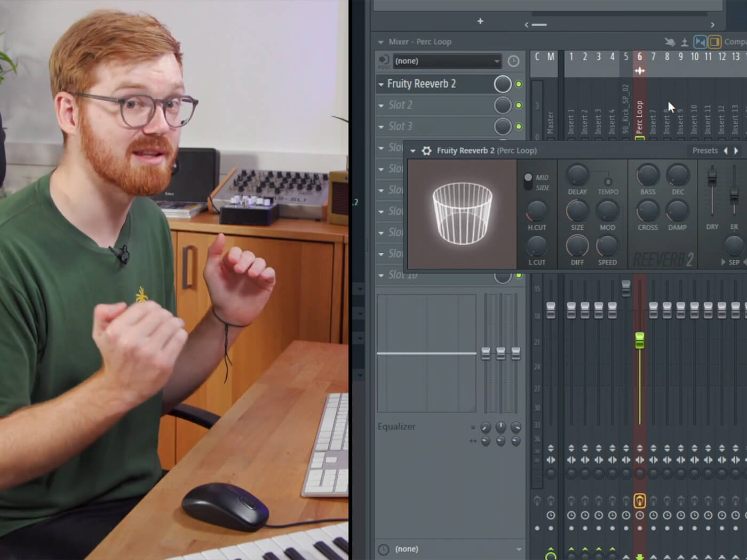
Task: Click the clock icon next to the (none) slot
Action: (513, 61)
